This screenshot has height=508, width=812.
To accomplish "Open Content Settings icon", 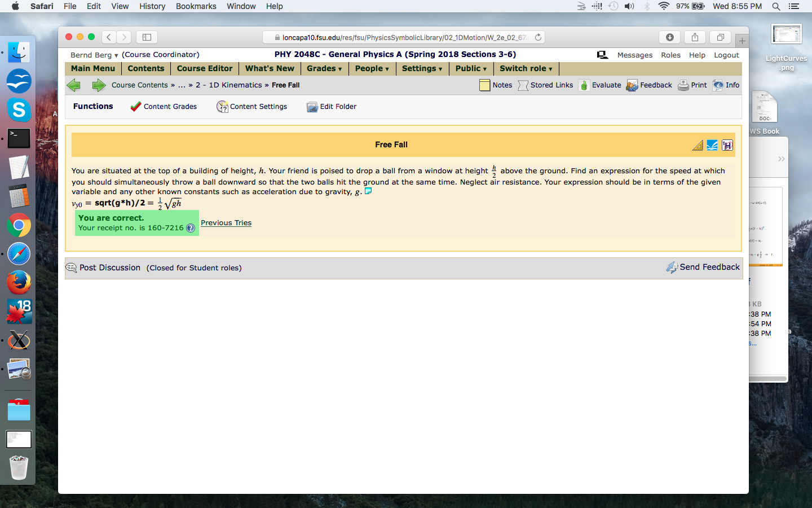I will pos(222,107).
